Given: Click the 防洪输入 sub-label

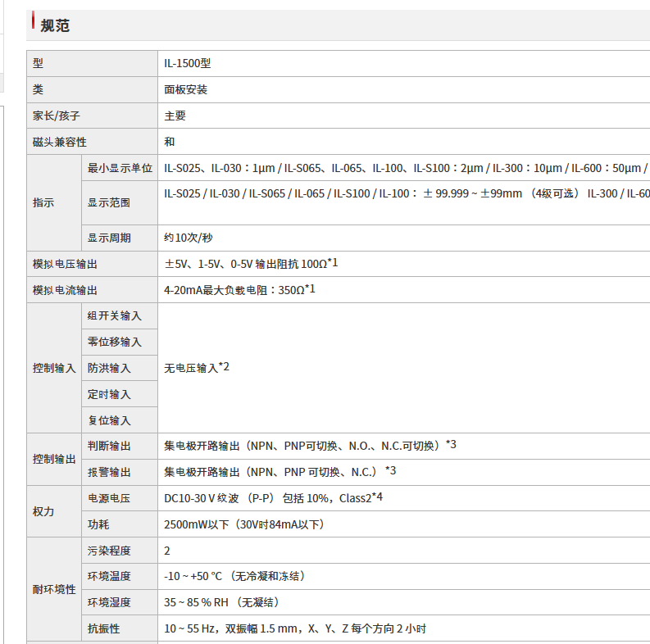Looking at the screenshot, I should [x=109, y=368].
